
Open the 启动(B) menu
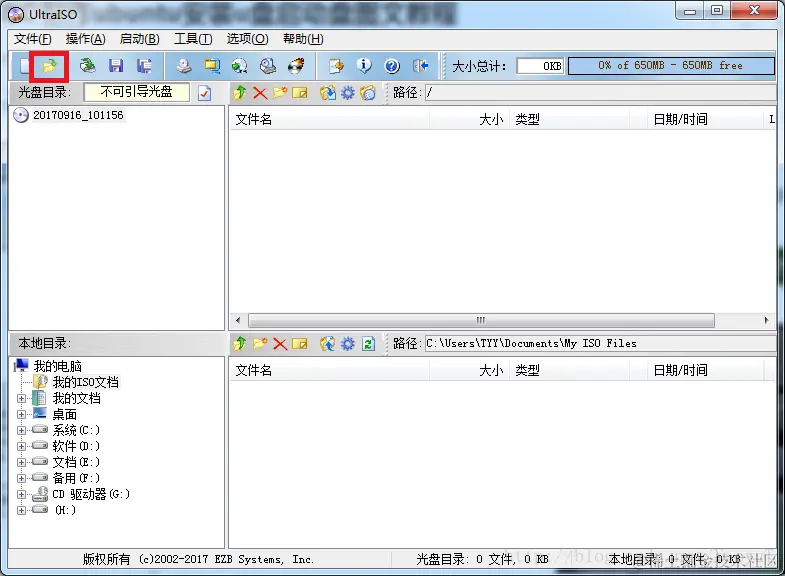pos(140,39)
